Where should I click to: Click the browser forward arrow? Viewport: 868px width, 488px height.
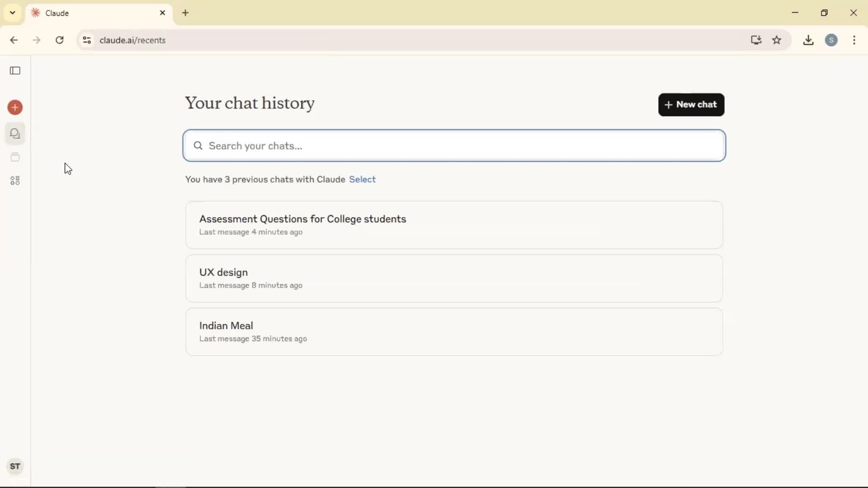[37, 40]
